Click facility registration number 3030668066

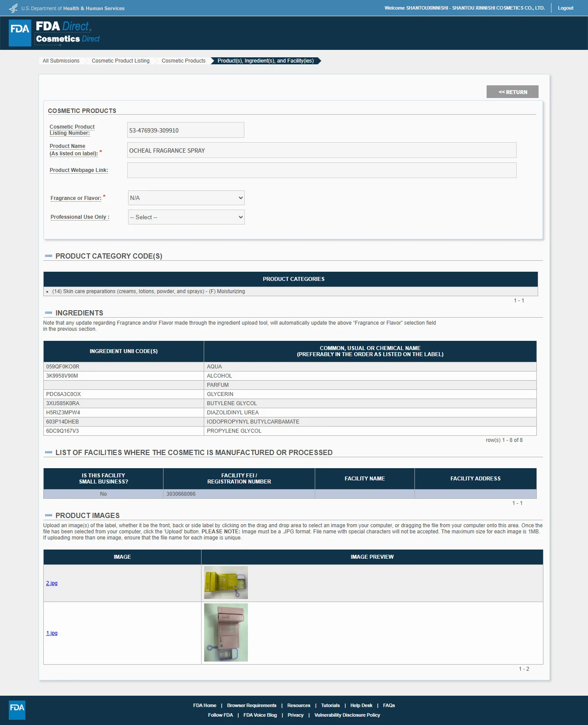click(x=181, y=494)
